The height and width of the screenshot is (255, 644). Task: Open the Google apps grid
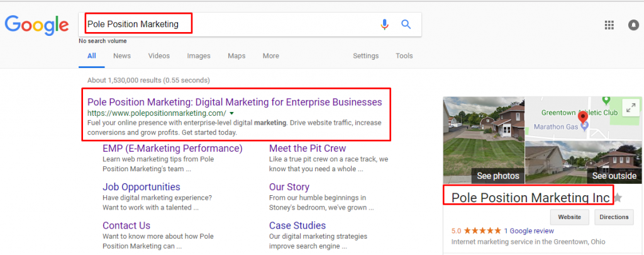[x=609, y=25]
